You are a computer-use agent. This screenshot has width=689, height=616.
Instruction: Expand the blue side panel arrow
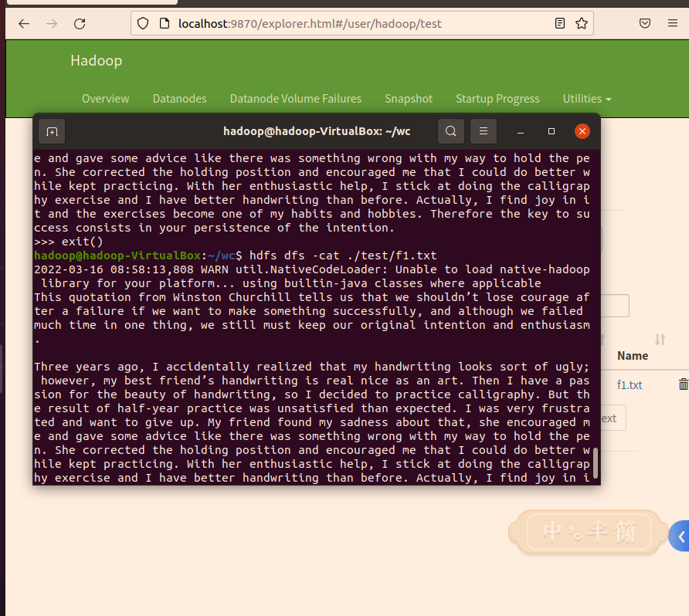681,536
